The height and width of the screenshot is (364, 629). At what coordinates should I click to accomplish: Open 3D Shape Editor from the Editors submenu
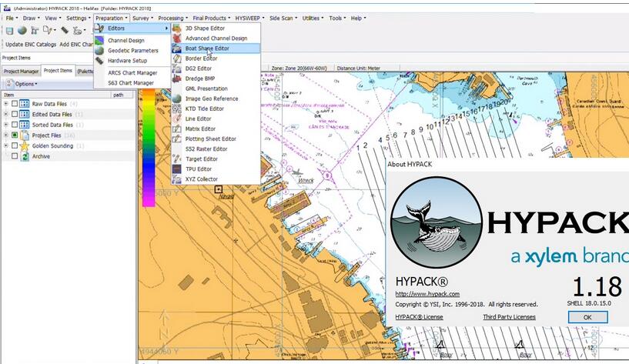point(216,28)
